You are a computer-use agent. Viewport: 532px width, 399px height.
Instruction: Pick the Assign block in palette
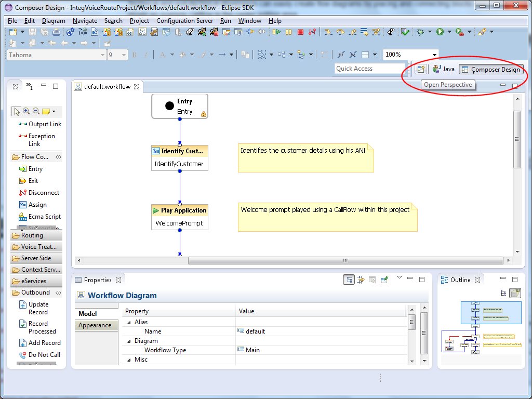33,205
